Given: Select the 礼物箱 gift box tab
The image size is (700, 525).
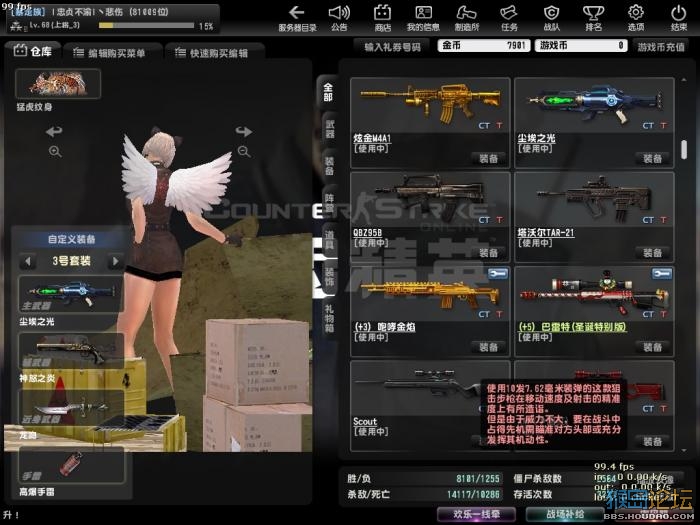Looking at the screenshot, I should (329, 319).
